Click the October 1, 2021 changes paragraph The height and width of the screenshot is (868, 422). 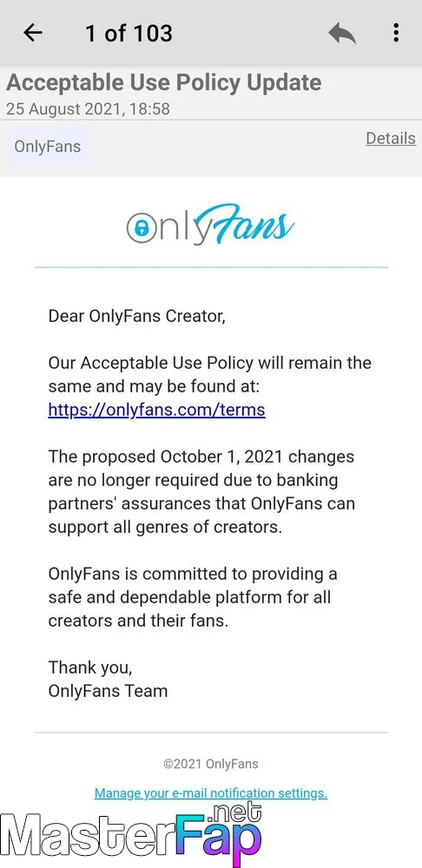(201, 492)
